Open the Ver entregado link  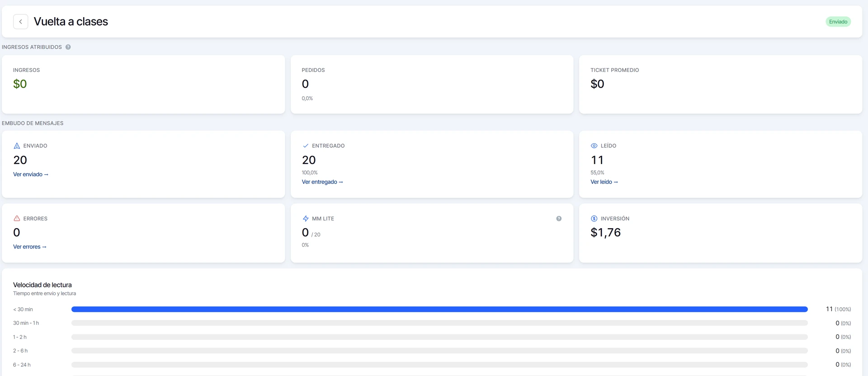(322, 182)
